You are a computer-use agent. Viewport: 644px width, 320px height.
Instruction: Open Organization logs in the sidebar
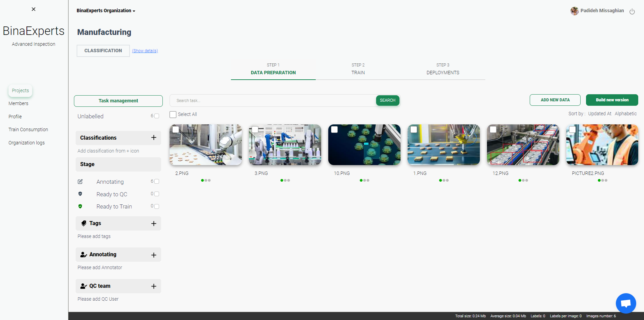click(x=26, y=143)
